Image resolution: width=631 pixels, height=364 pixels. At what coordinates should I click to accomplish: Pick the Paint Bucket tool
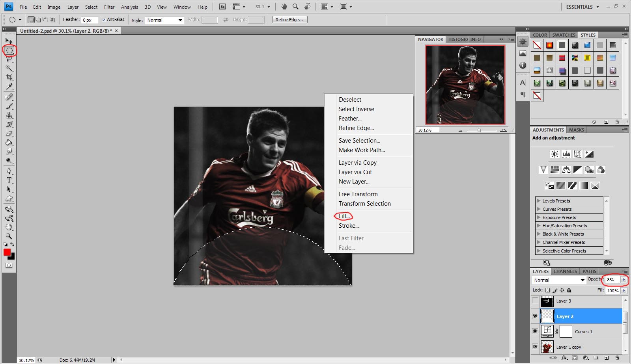click(x=9, y=143)
